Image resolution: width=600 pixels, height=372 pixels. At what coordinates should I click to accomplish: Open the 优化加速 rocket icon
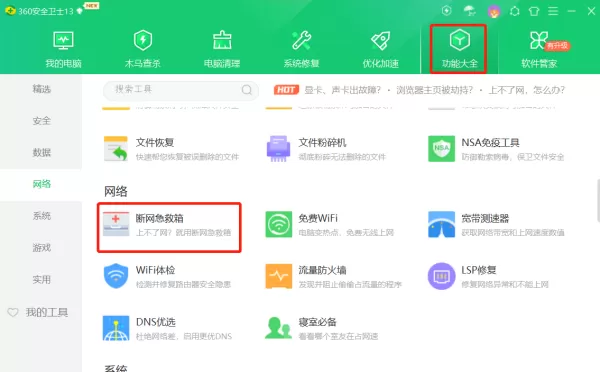[381, 40]
